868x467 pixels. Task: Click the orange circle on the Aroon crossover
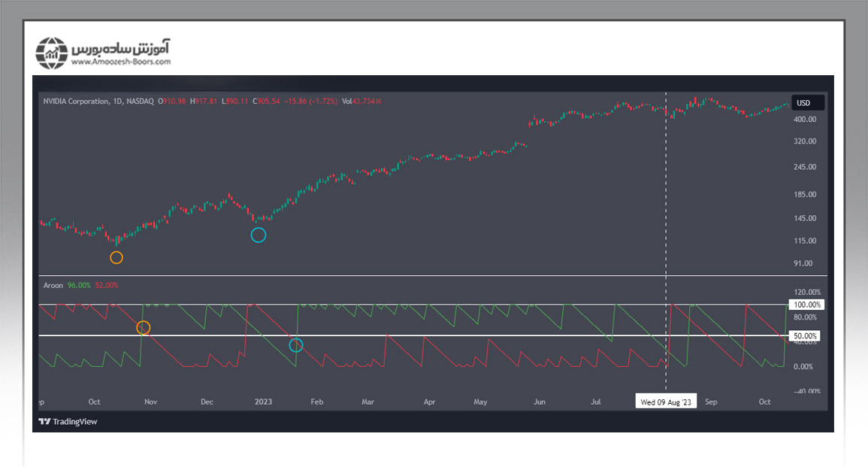(143, 328)
